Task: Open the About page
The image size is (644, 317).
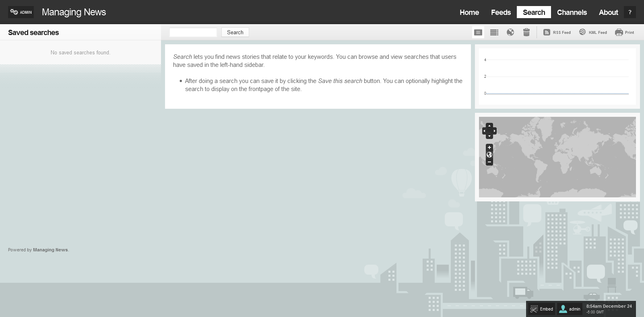Action: coord(608,12)
